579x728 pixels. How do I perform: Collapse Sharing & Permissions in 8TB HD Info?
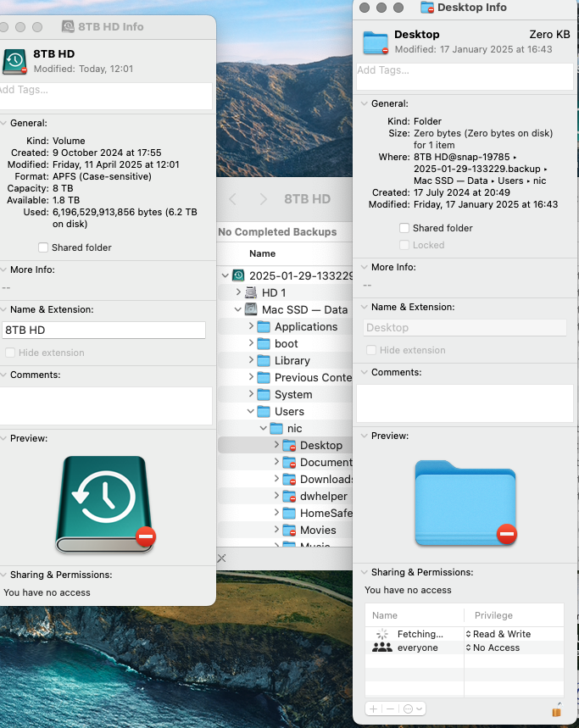pyautogui.click(x=3, y=575)
